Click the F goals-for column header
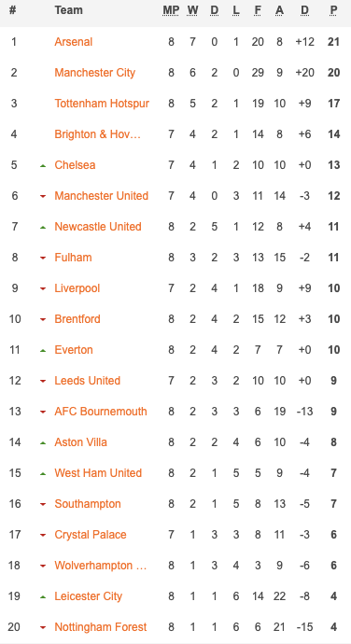351x644 pixels. (258, 10)
